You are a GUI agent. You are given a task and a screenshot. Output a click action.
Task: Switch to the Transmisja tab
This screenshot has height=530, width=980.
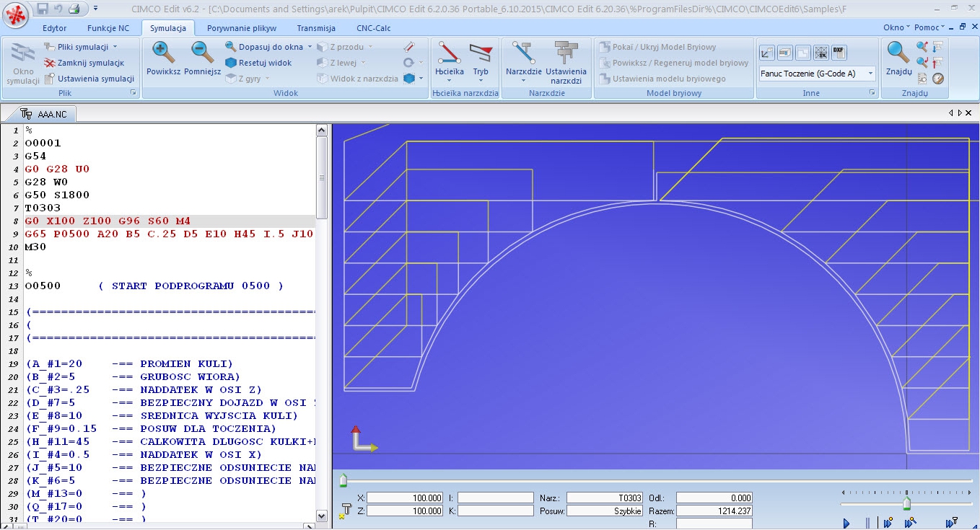coord(316,28)
